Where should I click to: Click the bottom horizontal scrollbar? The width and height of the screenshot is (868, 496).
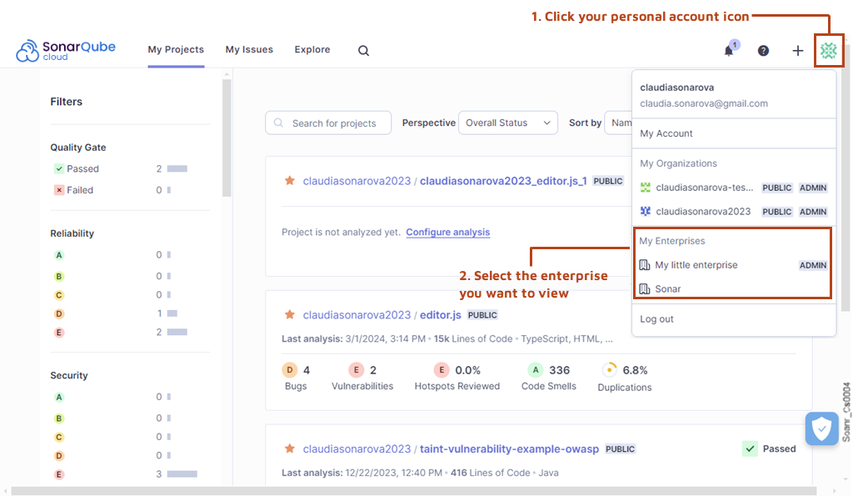(x=414, y=491)
